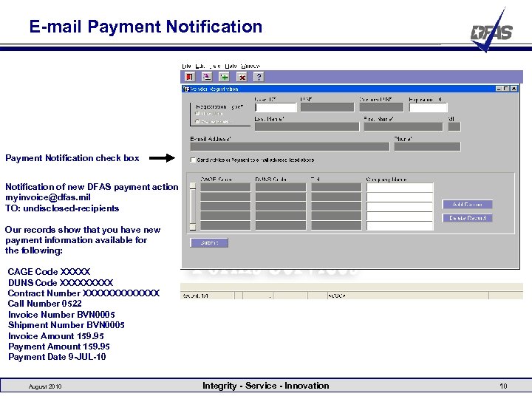Click the E-mail Address input field
This screenshot has height=399, width=532.
(290, 146)
